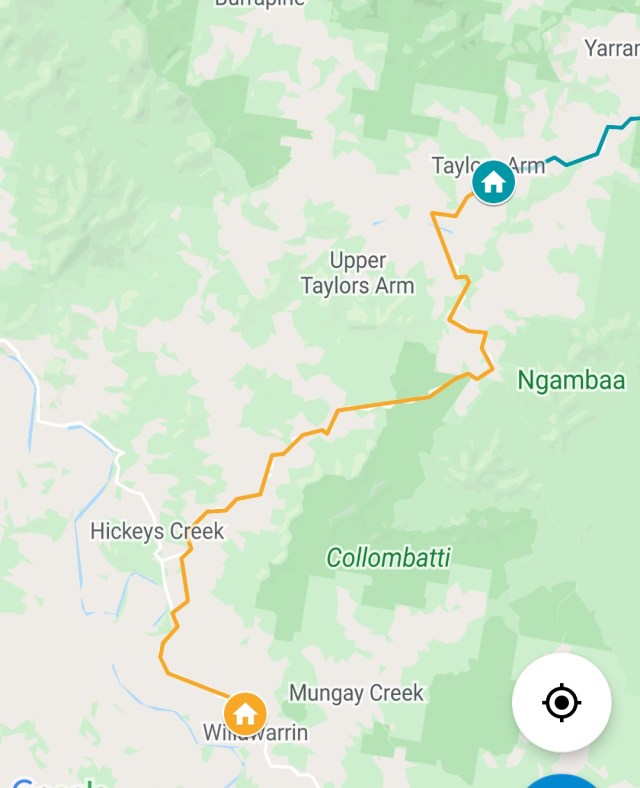640x788 pixels.
Task: Tap the Willawarrin town label
Action: 255,732
